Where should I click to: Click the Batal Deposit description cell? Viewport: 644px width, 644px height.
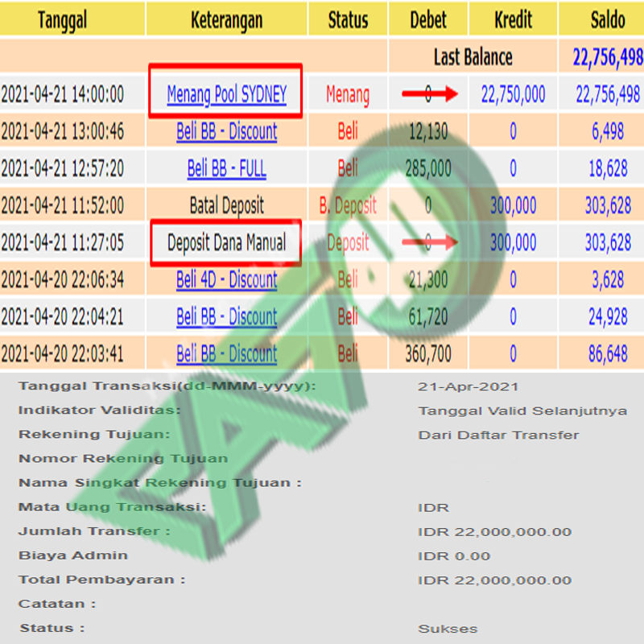tap(227, 205)
